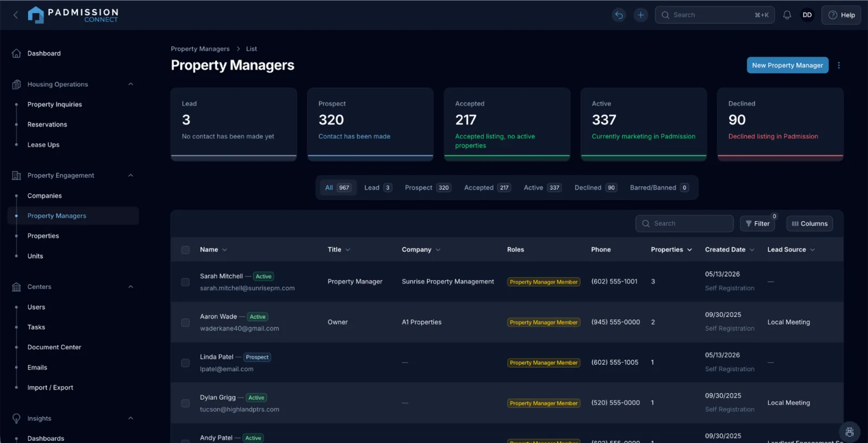Viewport: 868px width, 443px height.
Task: Select the Accepted 217 tab
Action: pyautogui.click(x=487, y=188)
